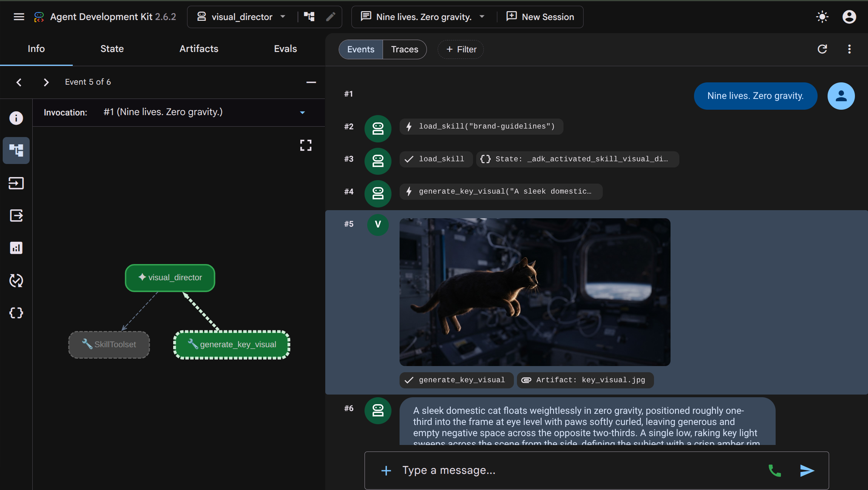Start a New Session
Image resolution: width=868 pixels, height=490 pixels.
coord(540,17)
